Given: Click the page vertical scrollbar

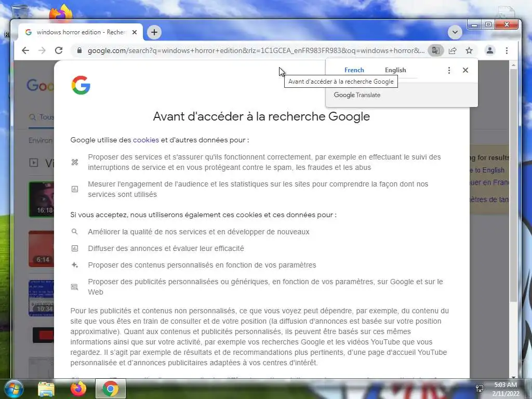Looking at the screenshot, I should pos(514,185).
